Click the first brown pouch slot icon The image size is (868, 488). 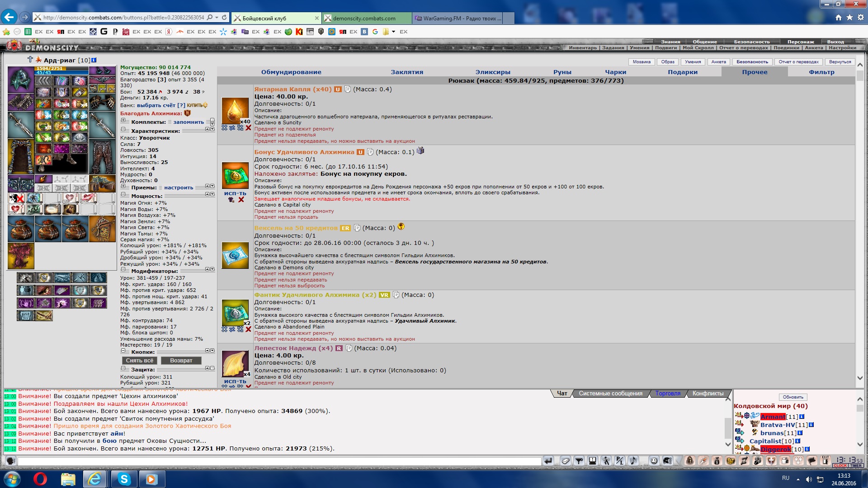tap(20, 229)
